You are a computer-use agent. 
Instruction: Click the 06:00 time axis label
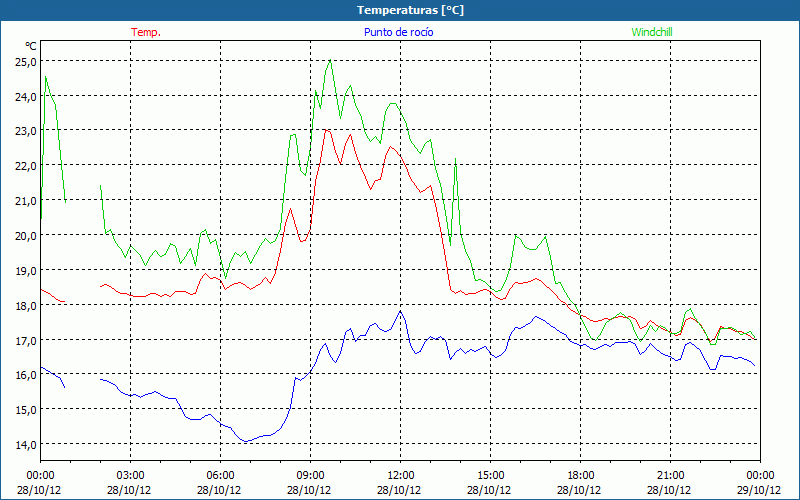[x=220, y=475]
